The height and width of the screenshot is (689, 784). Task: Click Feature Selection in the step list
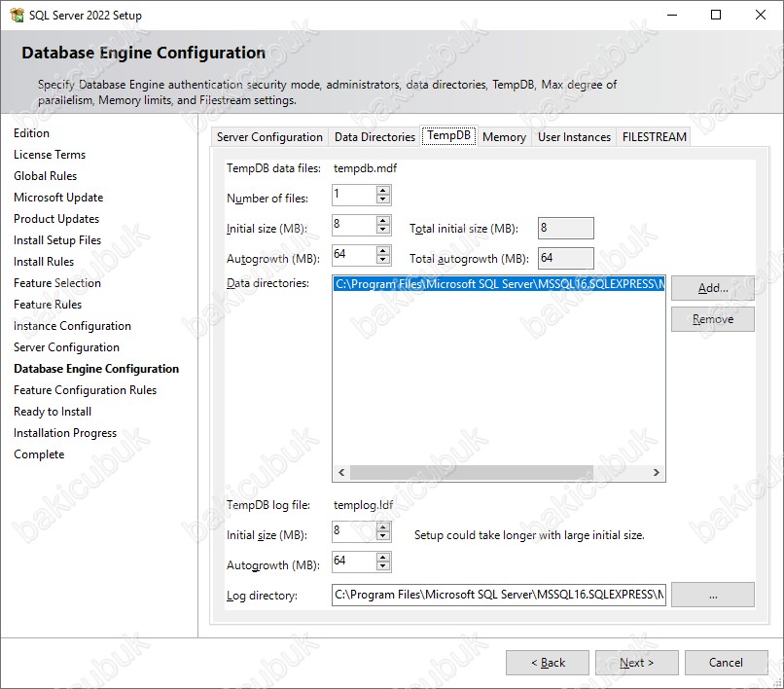[57, 283]
